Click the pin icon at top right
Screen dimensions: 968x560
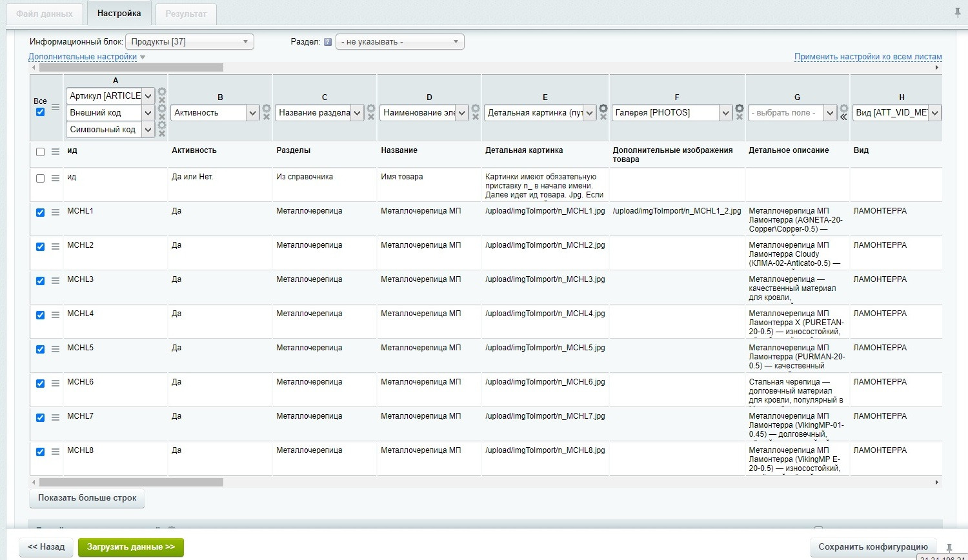tap(957, 13)
